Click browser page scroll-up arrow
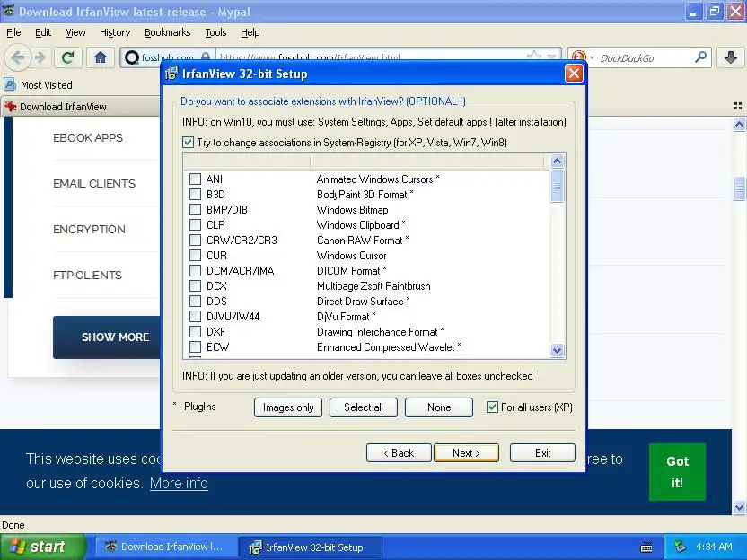 pyautogui.click(x=739, y=124)
